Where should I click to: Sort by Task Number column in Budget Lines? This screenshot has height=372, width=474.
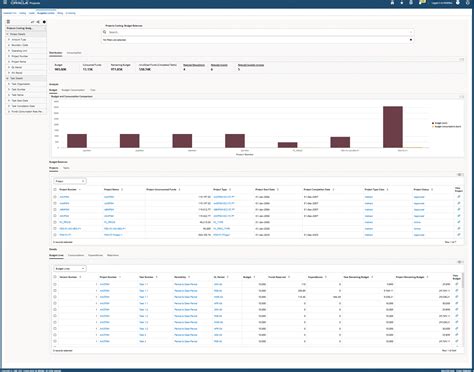click(x=156, y=277)
